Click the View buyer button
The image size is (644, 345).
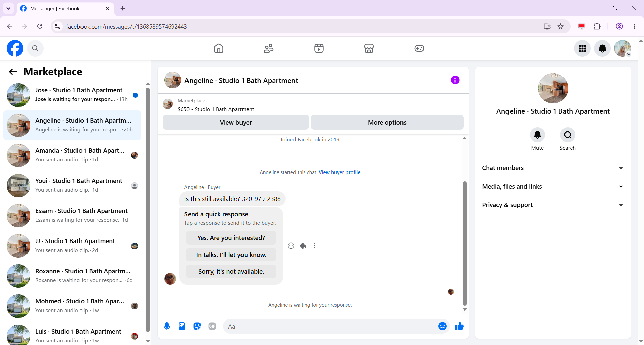click(236, 122)
